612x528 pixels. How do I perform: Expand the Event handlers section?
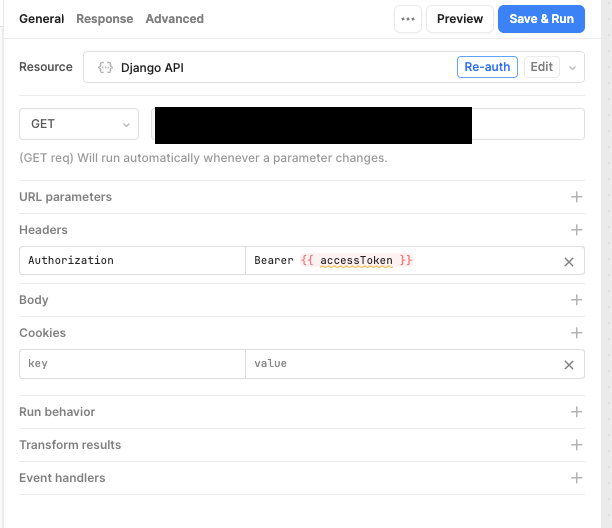click(x=576, y=478)
